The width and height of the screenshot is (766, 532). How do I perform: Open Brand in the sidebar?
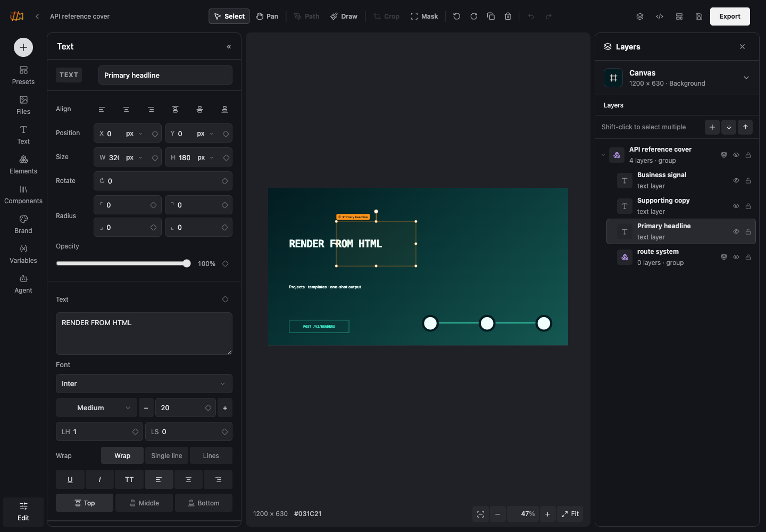pyautogui.click(x=23, y=225)
